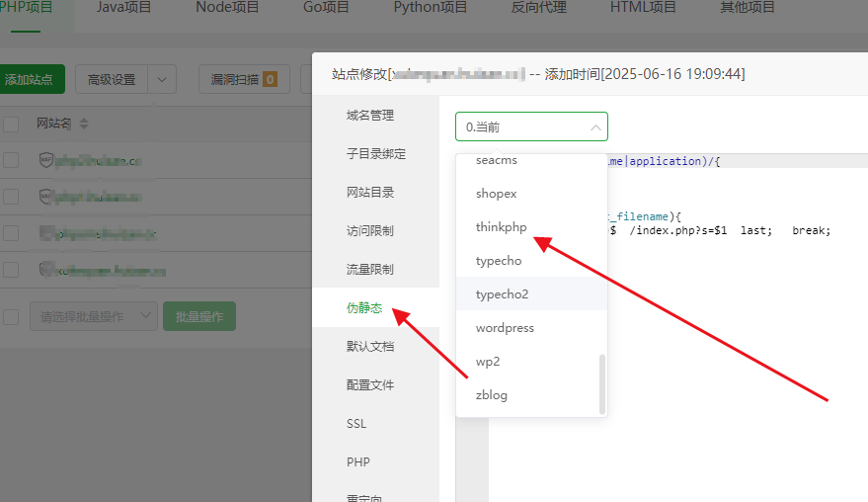
Task: Tick the select-all checkbox in table header
Action: 11,125
